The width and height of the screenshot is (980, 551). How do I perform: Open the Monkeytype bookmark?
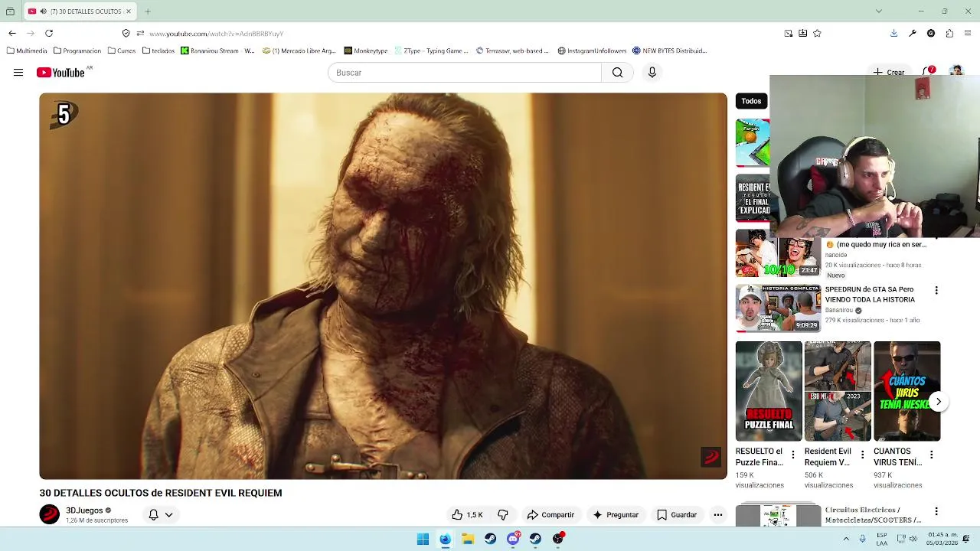click(x=366, y=51)
